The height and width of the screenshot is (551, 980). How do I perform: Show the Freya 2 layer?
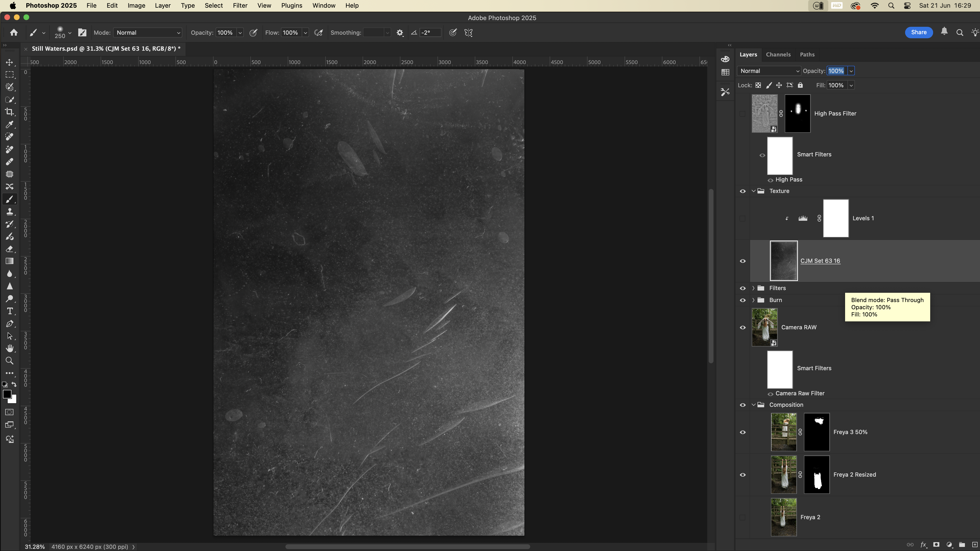[742, 517]
